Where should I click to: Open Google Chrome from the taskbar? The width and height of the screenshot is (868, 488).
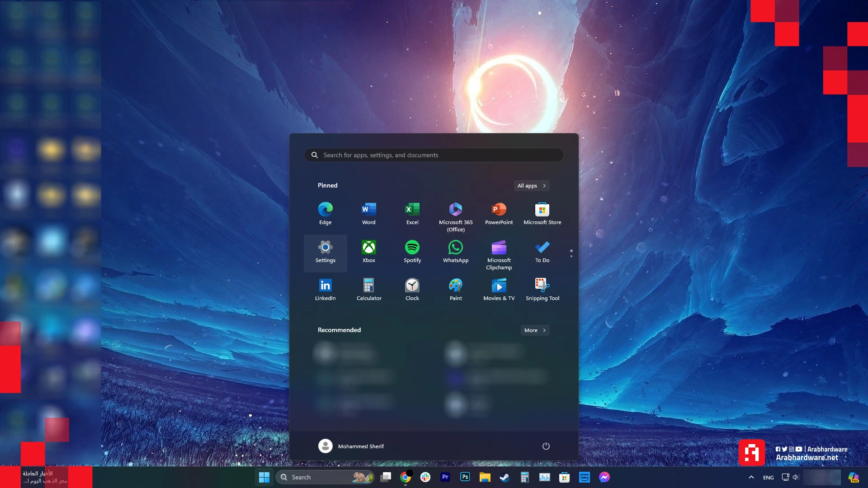click(406, 477)
